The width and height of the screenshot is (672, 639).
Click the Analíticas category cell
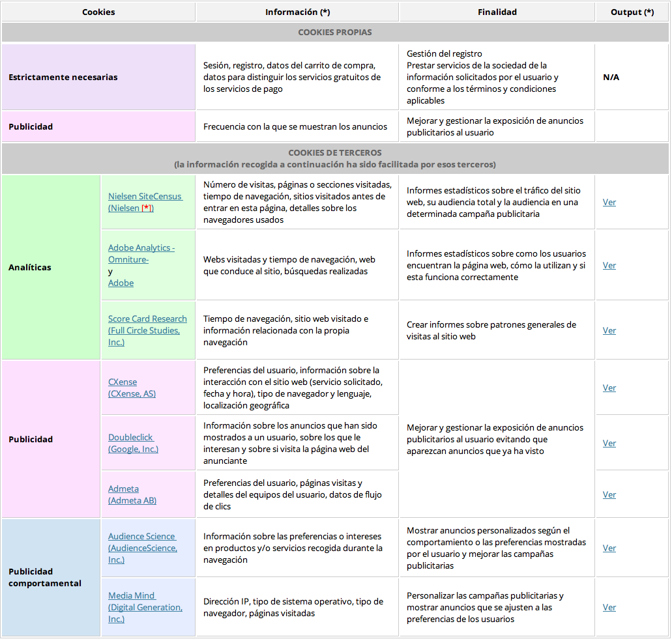click(x=51, y=267)
